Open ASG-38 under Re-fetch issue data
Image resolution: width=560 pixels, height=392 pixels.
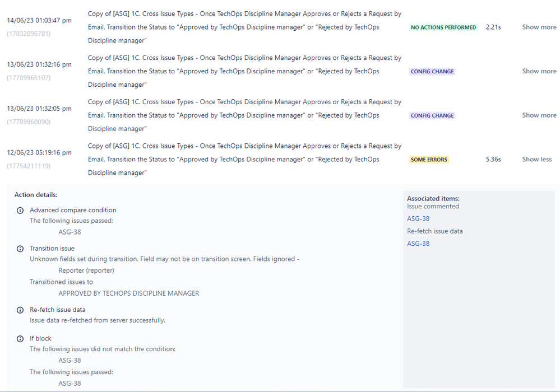pyautogui.click(x=418, y=243)
